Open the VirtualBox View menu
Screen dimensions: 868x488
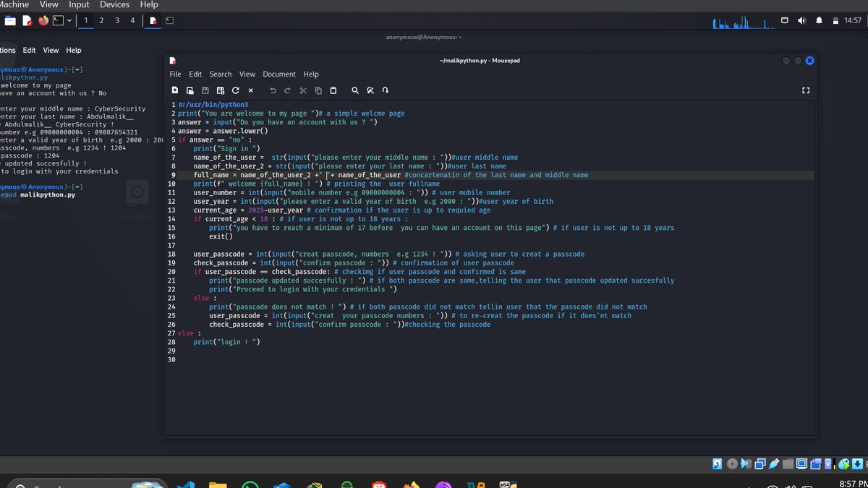pos(49,4)
